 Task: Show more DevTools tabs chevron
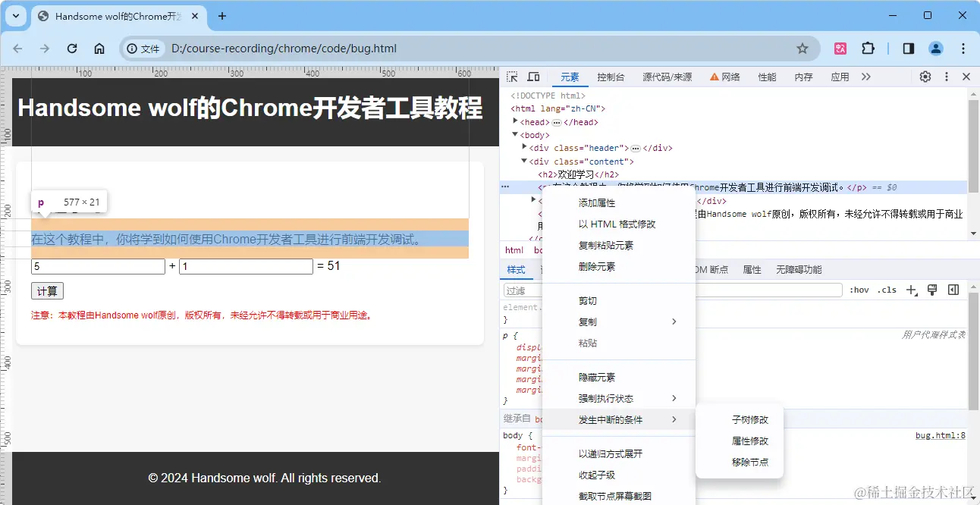[x=866, y=77]
